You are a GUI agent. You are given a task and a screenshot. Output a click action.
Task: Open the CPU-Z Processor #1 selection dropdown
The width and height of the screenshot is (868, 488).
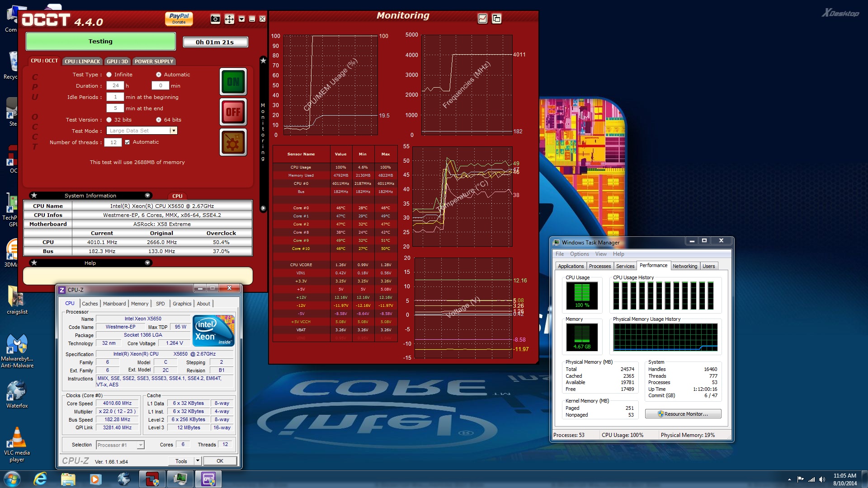coord(141,445)
